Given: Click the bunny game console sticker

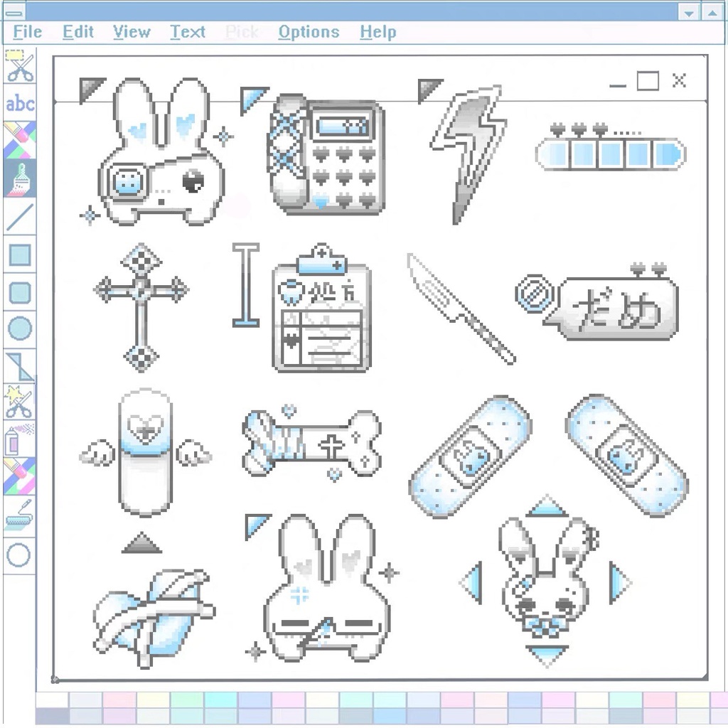Looking at the screenshot, I should [x=161, y=151].
